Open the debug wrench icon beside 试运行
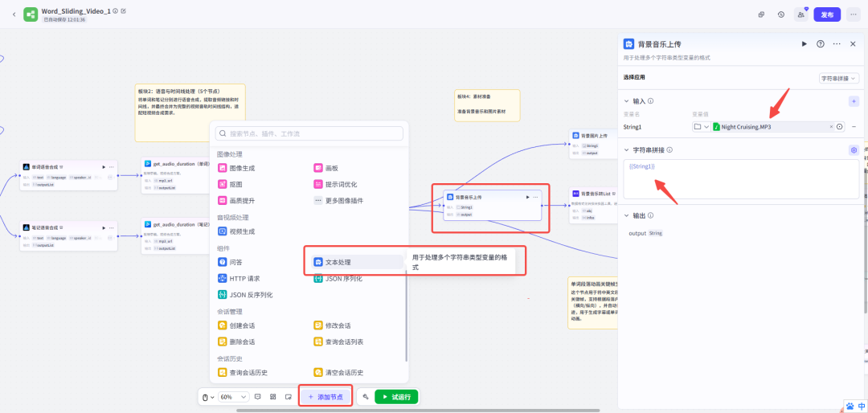This screenshot has width=868, height=413. (x=366, y=397)
